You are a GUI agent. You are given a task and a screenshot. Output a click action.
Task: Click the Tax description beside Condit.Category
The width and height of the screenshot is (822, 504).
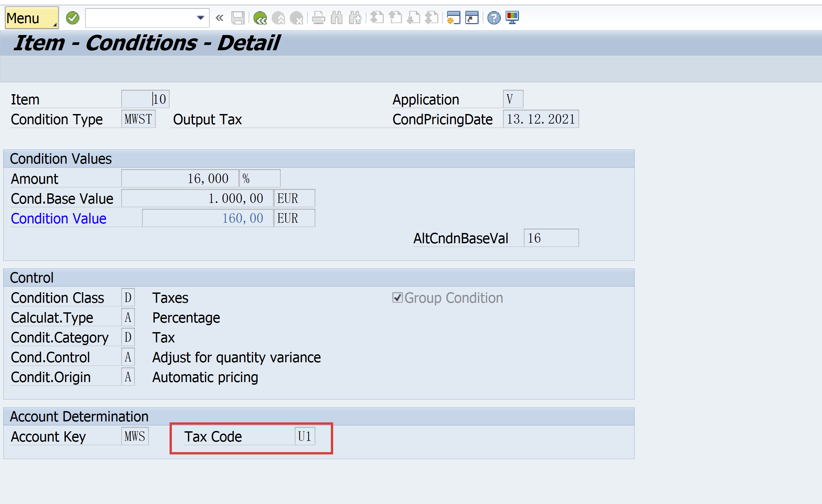(164, 337)
